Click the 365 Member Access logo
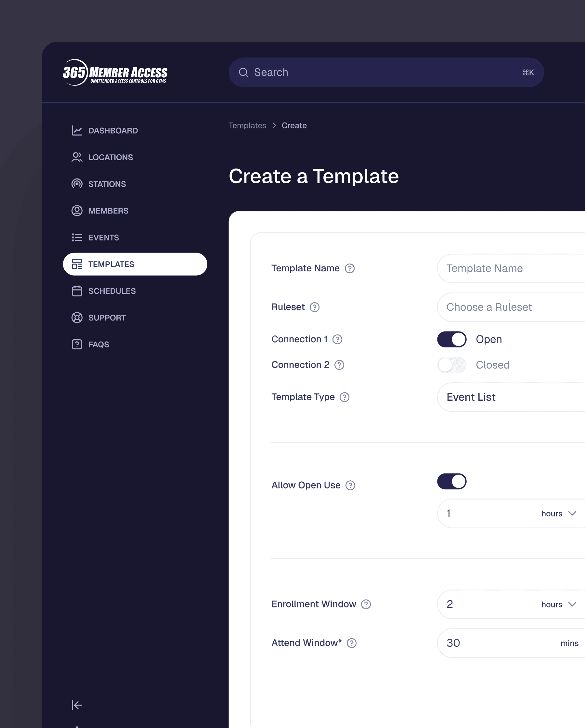The height and width of the screenshot is (728, 585). tap(115, 72)
